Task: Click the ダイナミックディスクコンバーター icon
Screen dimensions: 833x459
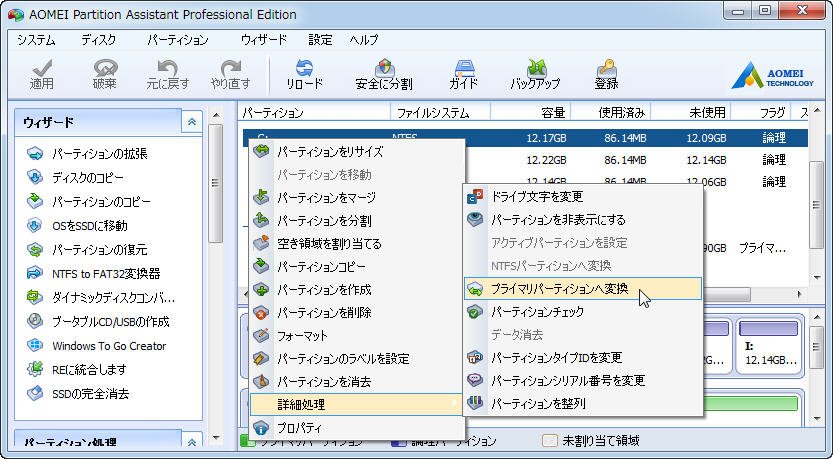Action: 35,298
